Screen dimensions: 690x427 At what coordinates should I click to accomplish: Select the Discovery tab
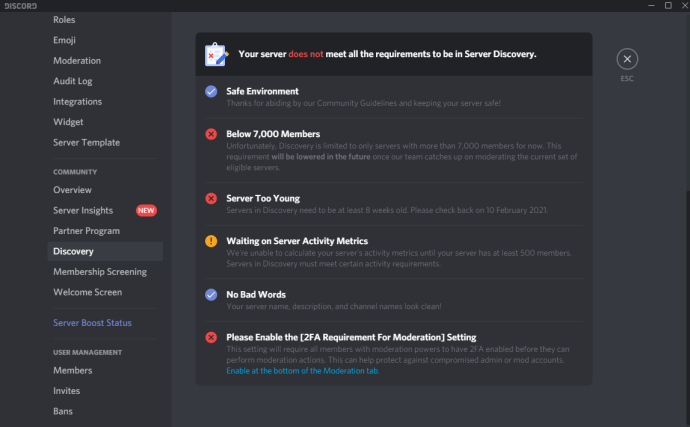[105, 251]
